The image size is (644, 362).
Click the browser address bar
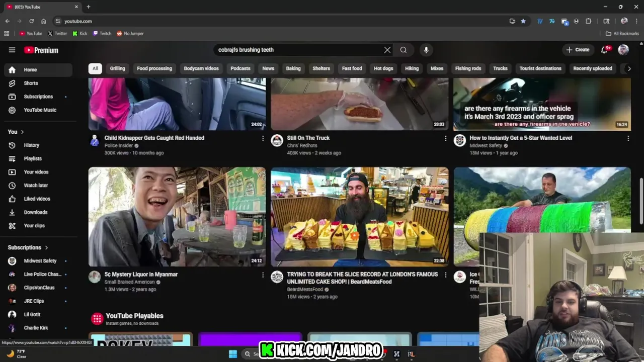[282, 21]
